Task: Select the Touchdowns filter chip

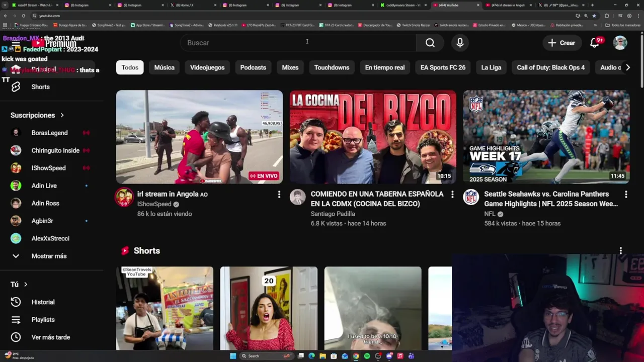Action: coord(332,67)
